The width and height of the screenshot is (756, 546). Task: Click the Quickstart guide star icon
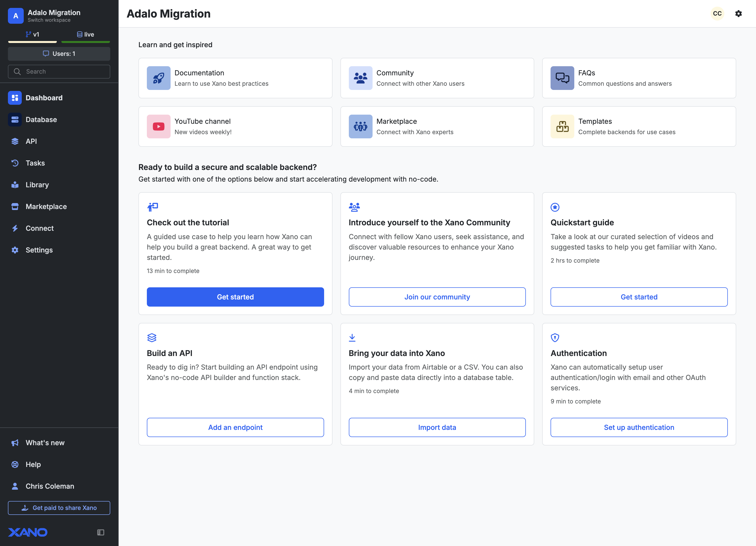coord(555,207)
